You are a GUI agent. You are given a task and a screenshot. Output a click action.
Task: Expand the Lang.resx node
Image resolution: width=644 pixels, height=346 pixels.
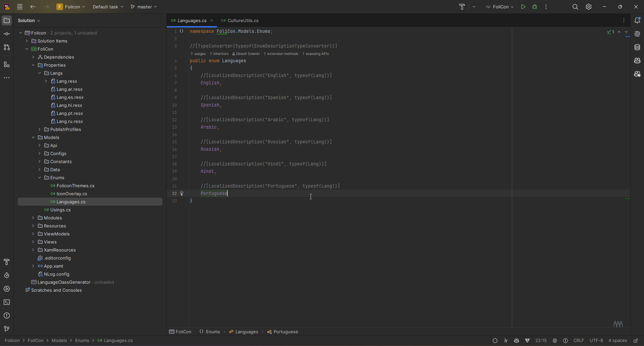[46, 81]
